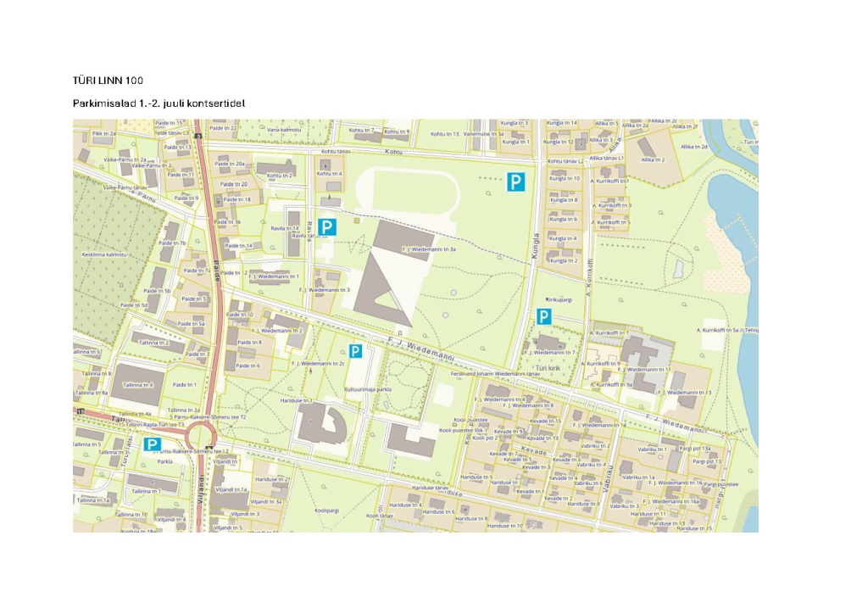Image resolution: width=868 pixels, height=614 pixels.
Task: Click the 'Kesklinna kalmistu' cemetery label
Action: click(x=104, y=254)
